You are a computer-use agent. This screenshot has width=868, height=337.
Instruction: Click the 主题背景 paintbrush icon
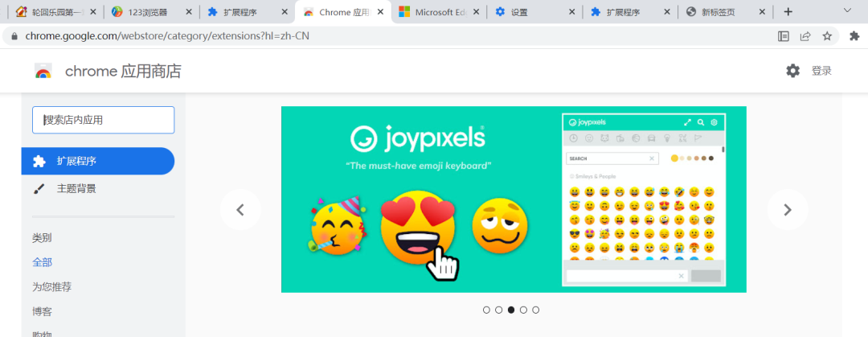pos(39,189)
